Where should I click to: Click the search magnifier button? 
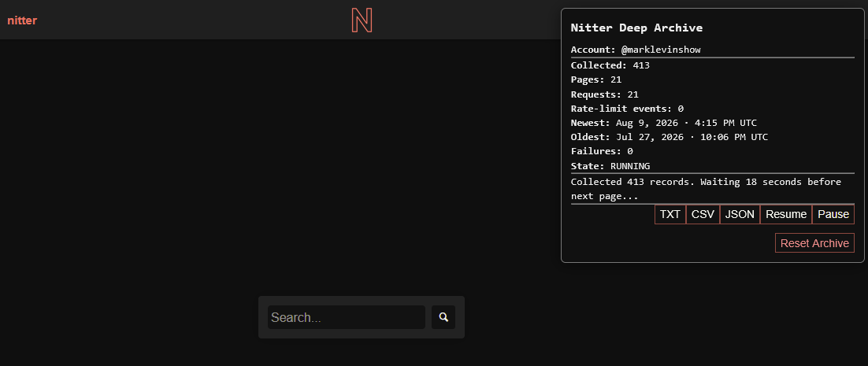(443, 317)
